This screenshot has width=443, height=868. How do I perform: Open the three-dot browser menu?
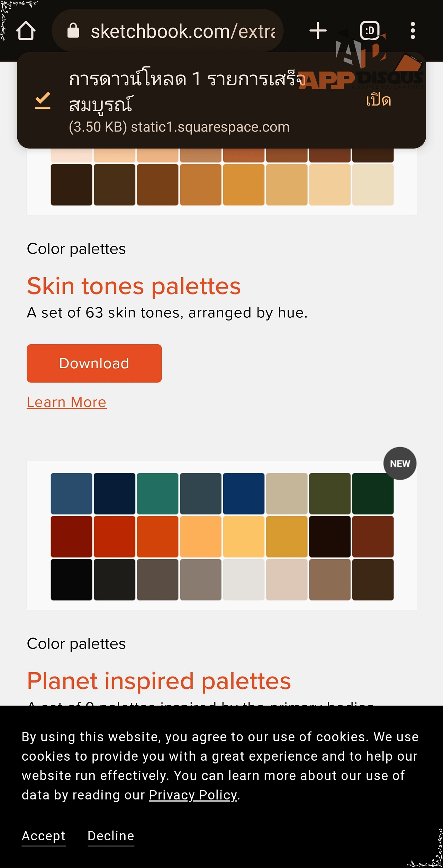coord(413,31)
